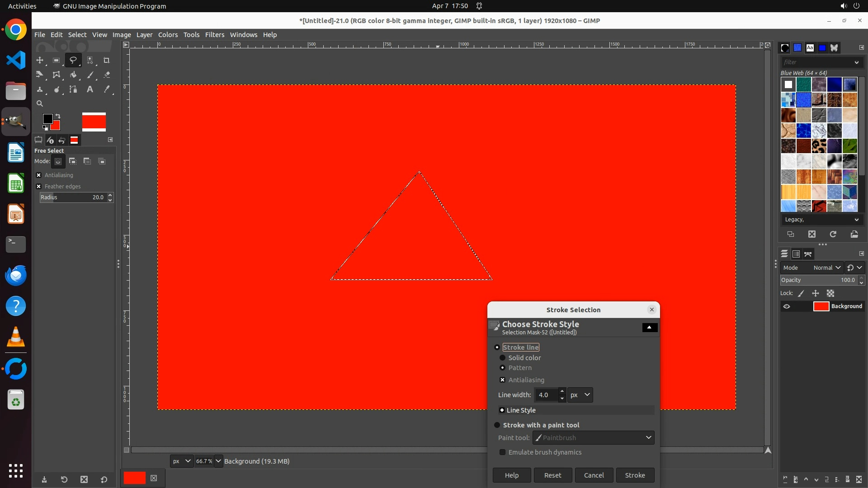This screenshot has height=488, width=868.
Task: Select the Move tool
Action: tap(40, 60)
